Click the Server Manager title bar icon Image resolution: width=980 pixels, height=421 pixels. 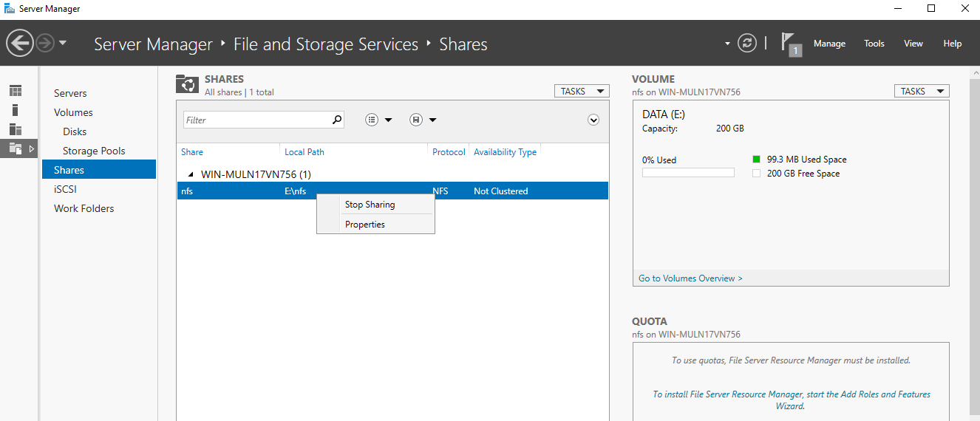[9, 8]
